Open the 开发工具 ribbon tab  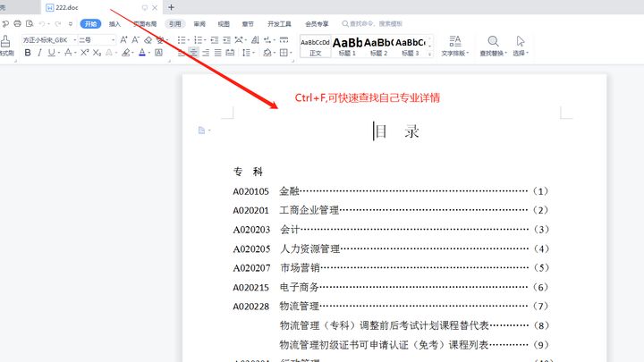(279, 24)
